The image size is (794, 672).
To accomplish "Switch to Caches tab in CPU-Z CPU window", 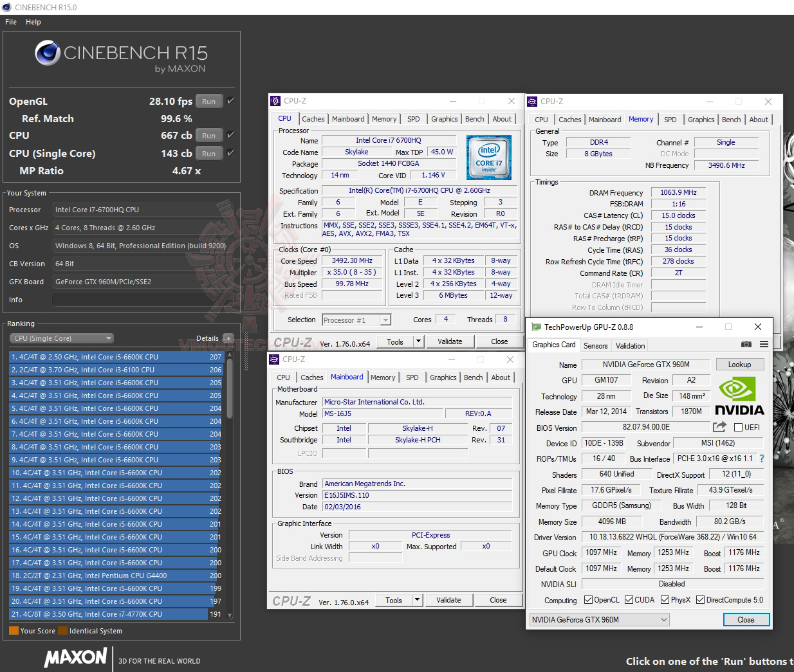I will pyautogui.click(x=313, y=119).
